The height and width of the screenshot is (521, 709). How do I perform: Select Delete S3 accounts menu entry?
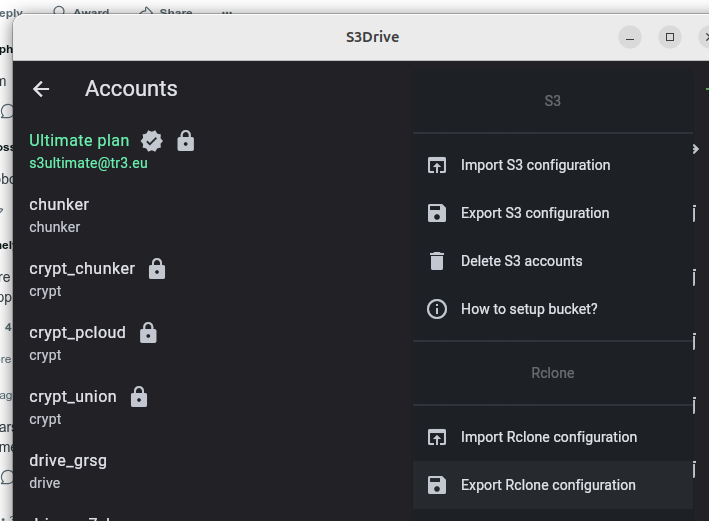click(553, 261)
